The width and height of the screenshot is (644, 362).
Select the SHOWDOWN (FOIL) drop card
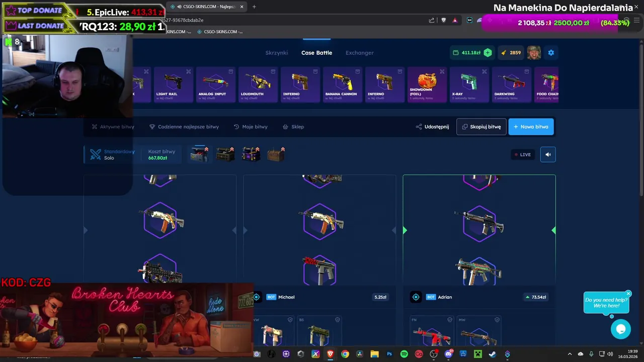coord(427,84)
